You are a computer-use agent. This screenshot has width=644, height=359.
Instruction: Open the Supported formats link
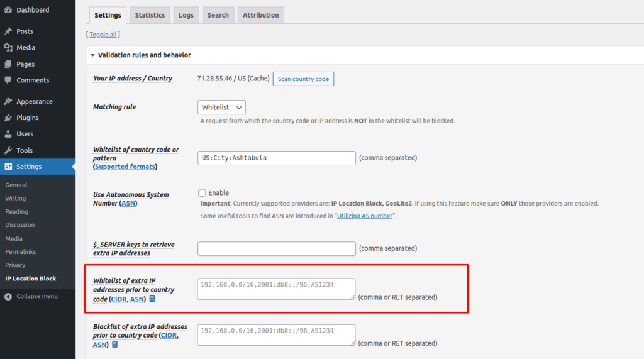click(125, 167)
